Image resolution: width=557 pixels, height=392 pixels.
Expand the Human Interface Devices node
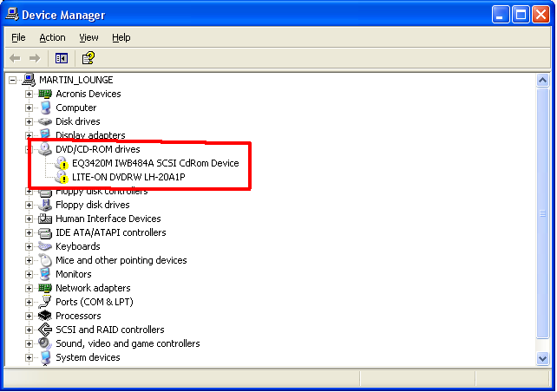[x=29, y=219]
